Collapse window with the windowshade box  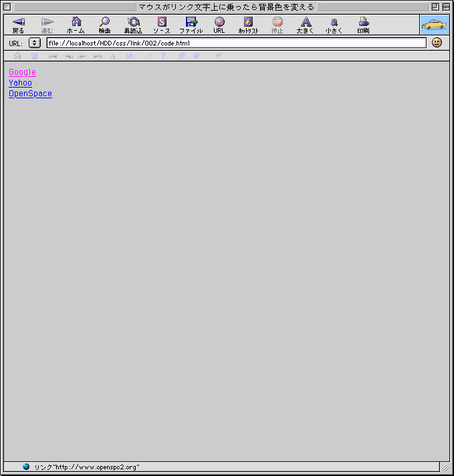pos(446,7)
